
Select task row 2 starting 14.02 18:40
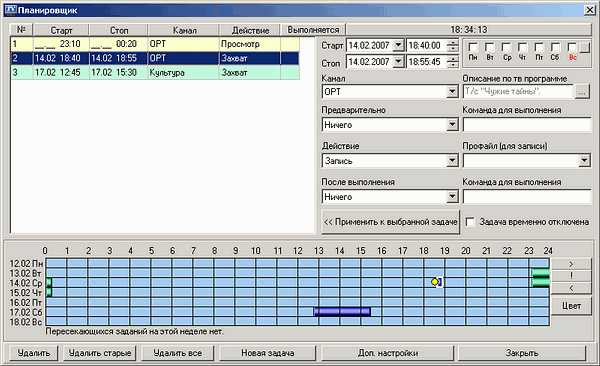(155, 58)
